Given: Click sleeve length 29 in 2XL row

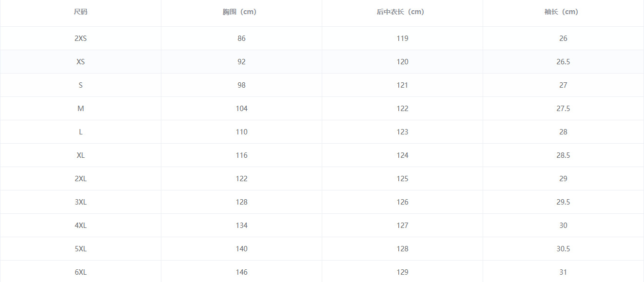Looking at the screenshot, I should pos(563,179).
